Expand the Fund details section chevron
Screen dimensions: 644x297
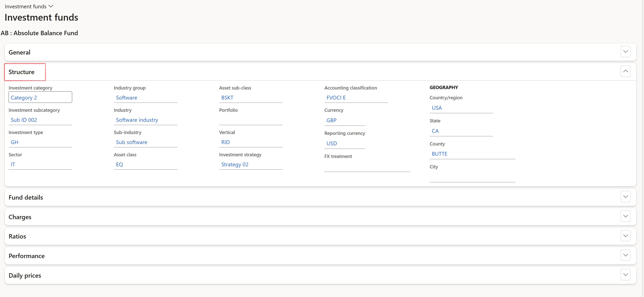(x=625, y=197)
